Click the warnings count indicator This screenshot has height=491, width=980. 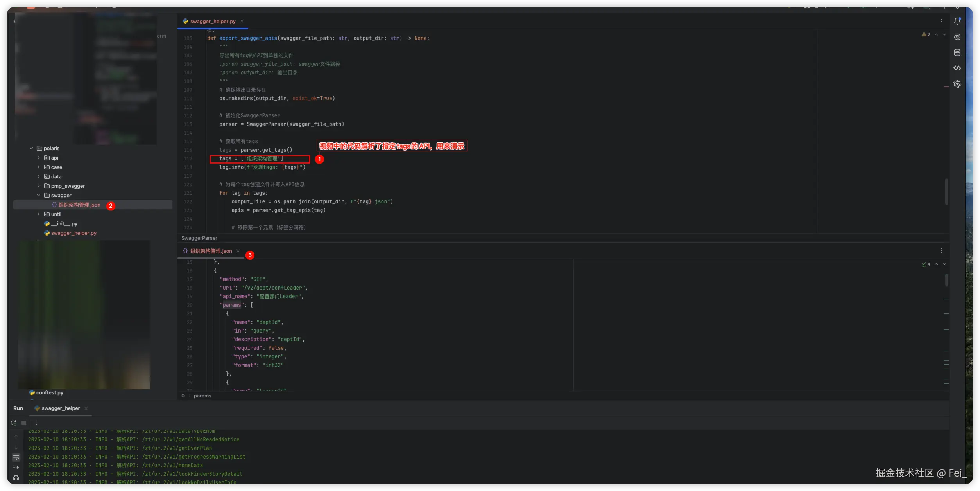click(x=926, y=34)
